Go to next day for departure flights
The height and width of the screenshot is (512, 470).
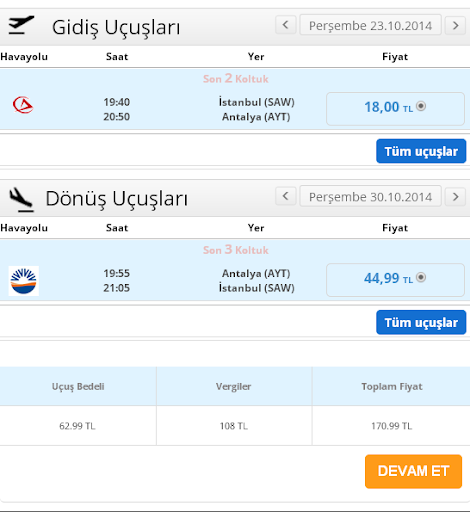click(455, 25)
